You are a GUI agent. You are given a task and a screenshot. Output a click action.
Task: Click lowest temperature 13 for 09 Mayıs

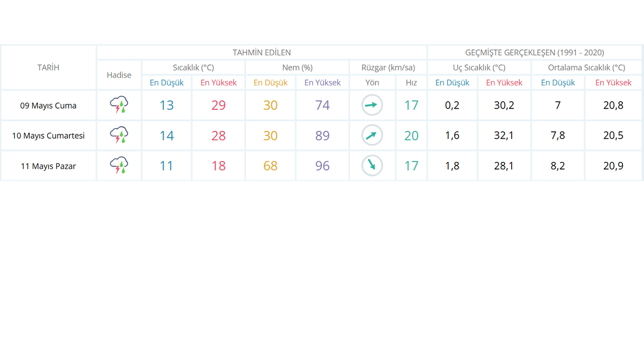pyautogui.click(x=167, y=105)
